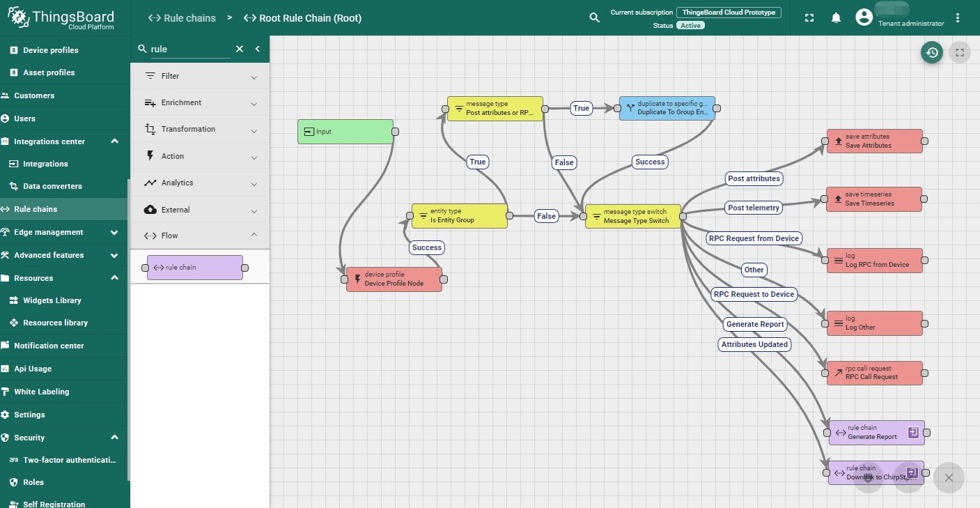Viewport: 980px width, 508px height.
Task: Select the Generate Report rule chain node
Action: coord(876,433)
